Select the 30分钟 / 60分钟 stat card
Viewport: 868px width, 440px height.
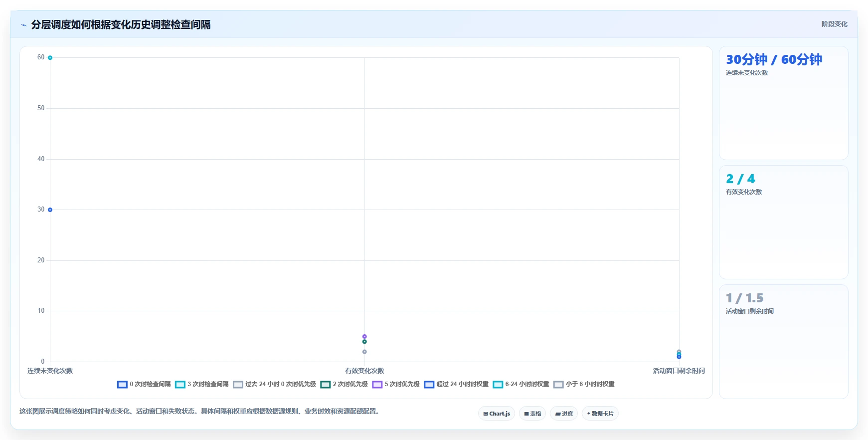[x=783, y=103]
